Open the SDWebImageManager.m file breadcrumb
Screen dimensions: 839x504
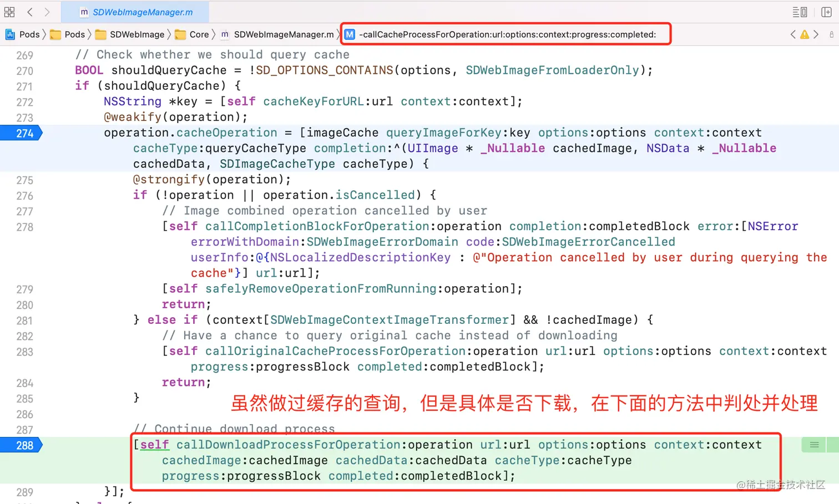point(277,34)
